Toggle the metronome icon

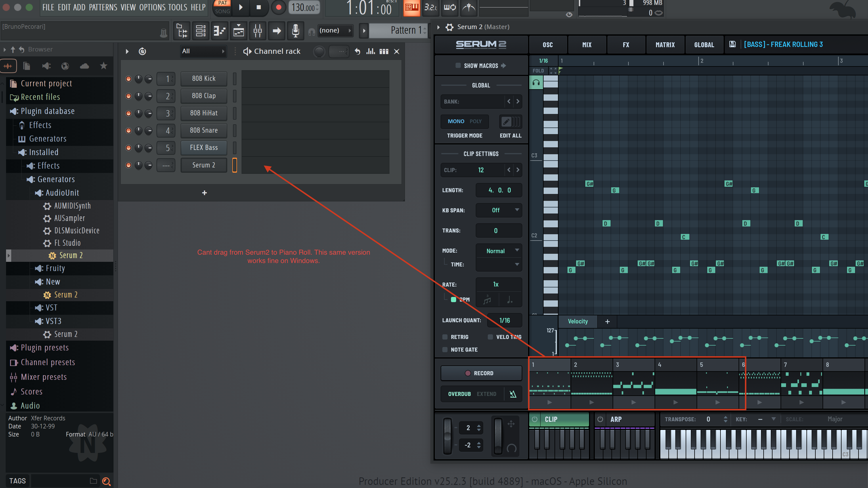click(469, 7)
